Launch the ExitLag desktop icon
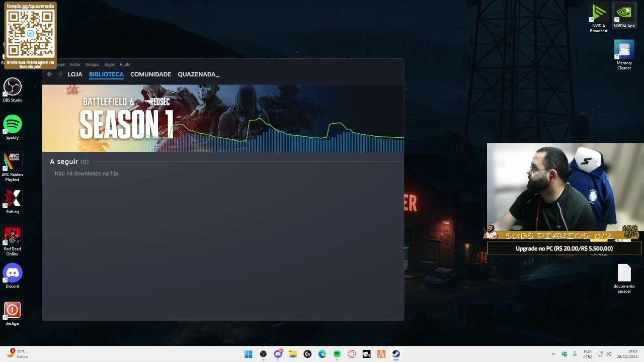Screen dimensions: 644x362 [13, 202]
